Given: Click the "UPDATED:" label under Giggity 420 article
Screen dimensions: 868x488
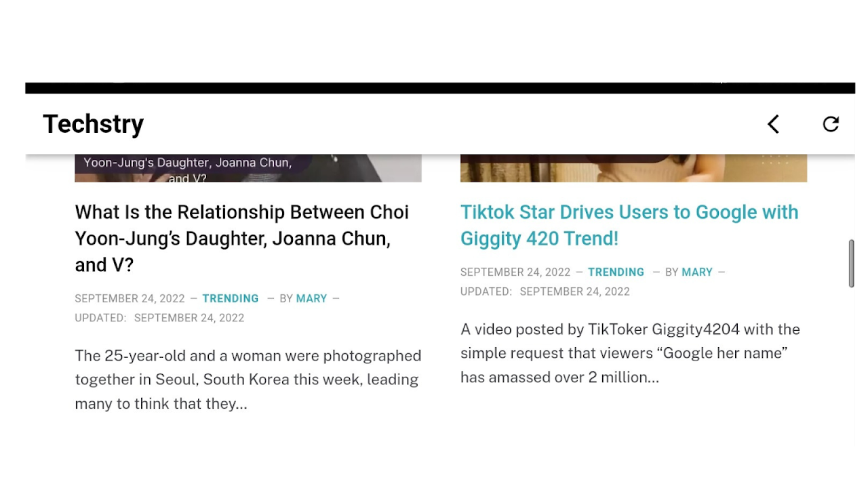Looking at the screenshot, I should (x=486, y=291).
